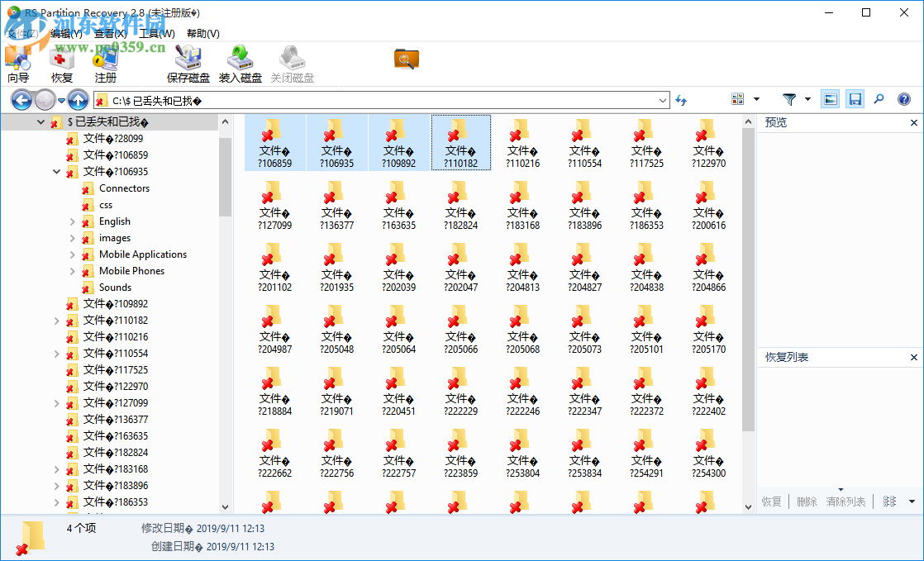The image size is (924, 561).
Task: Toggle the filter funnel icon
Action: tap(791, 99)
